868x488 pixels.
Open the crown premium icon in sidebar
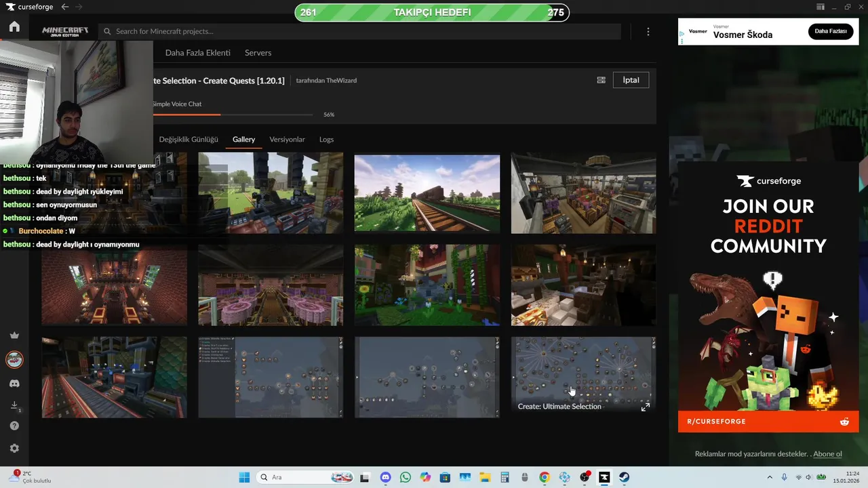[14, 335]
